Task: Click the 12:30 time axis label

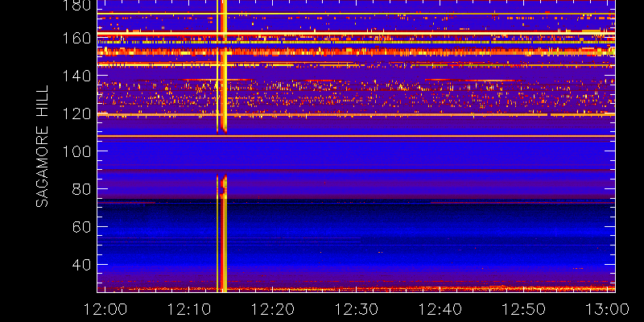Action: coord(356,309)
